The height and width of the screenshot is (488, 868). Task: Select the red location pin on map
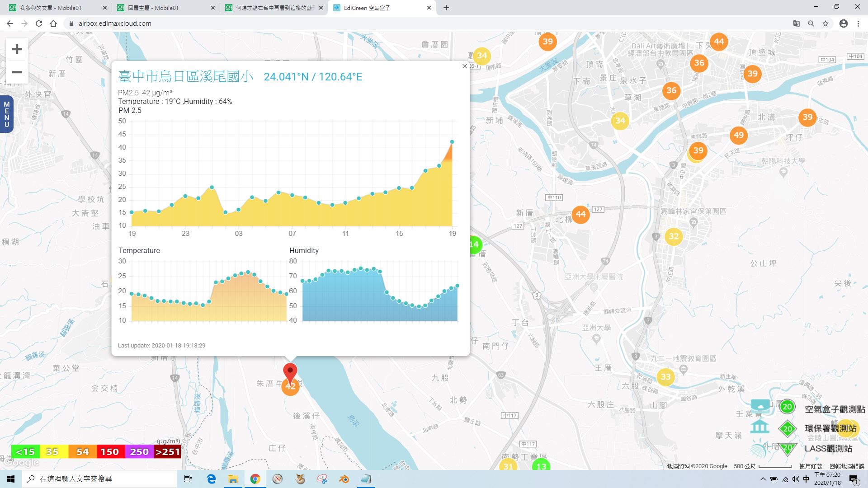coord(290,373)
